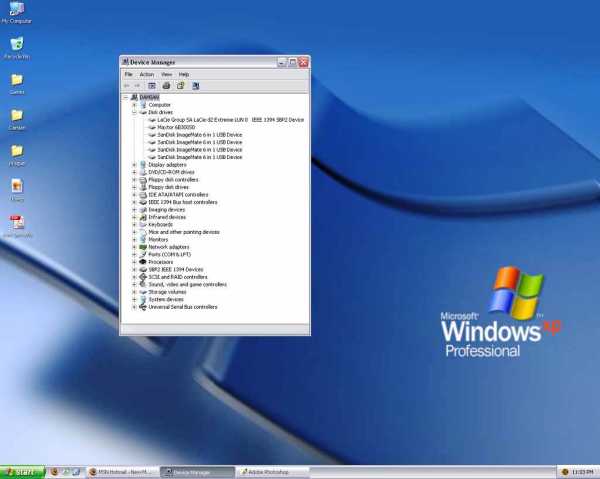
Task: Switch to MSN Hotmail taskbar button
Action: point(123,472)
